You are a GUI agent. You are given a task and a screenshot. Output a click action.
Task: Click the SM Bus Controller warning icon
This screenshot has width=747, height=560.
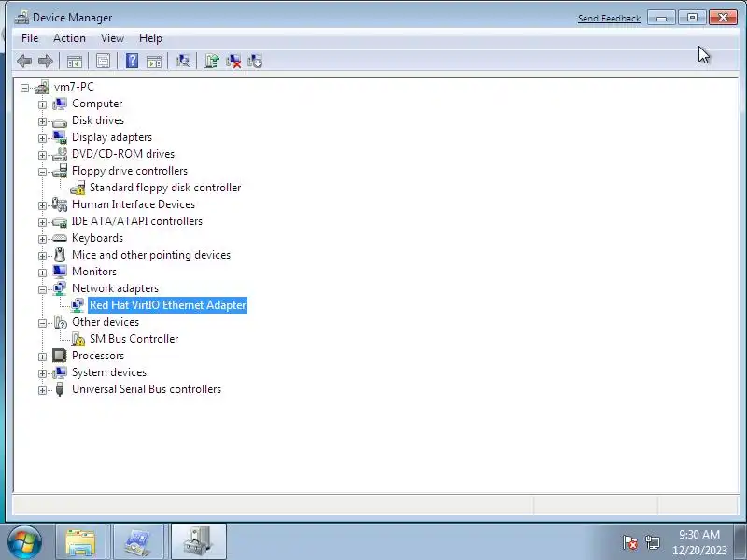tap(78, 339)
